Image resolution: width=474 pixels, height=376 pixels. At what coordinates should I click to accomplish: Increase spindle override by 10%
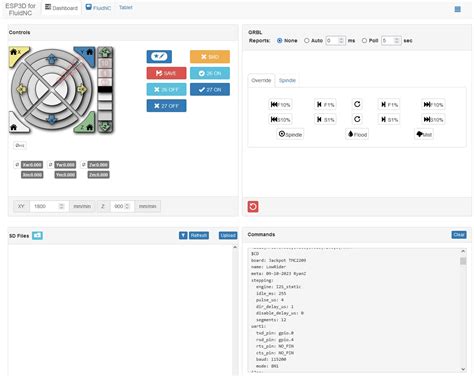tap(433, 119)
